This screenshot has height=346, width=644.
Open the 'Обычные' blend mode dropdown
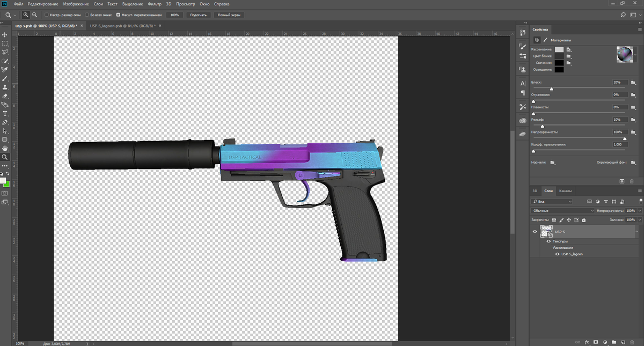pyautogui.click(x=563, y=211)
